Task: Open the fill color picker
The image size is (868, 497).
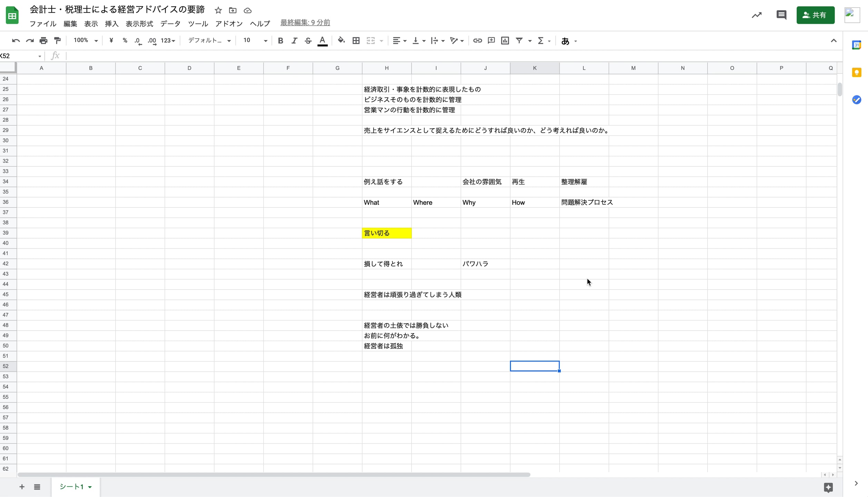Action: [x=341, y=41]
